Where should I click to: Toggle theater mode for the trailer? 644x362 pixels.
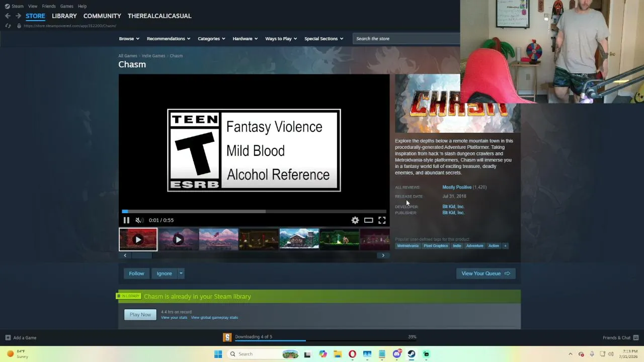(x=369, y=220)
